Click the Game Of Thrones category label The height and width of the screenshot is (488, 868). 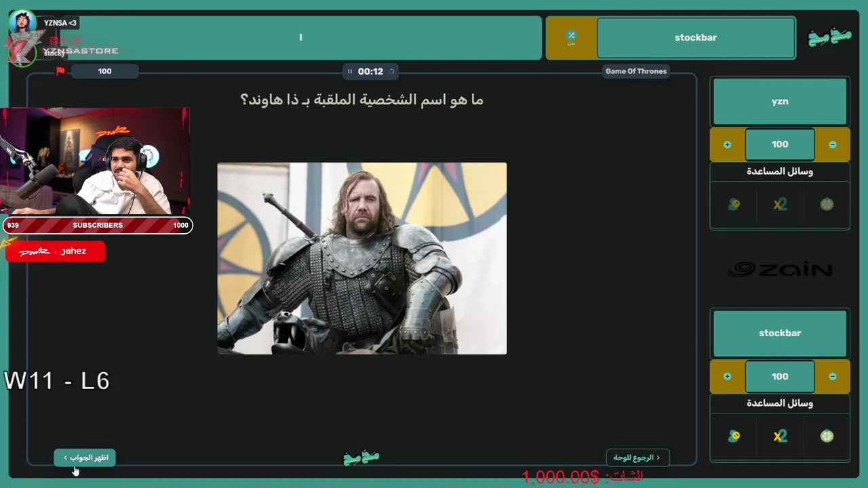636,71
